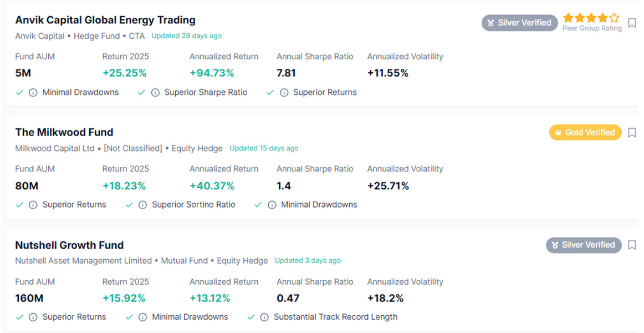Bookmark the Nutshell Growth Fund
Viewport: 644px width, 333px height.
coord(632,245)
